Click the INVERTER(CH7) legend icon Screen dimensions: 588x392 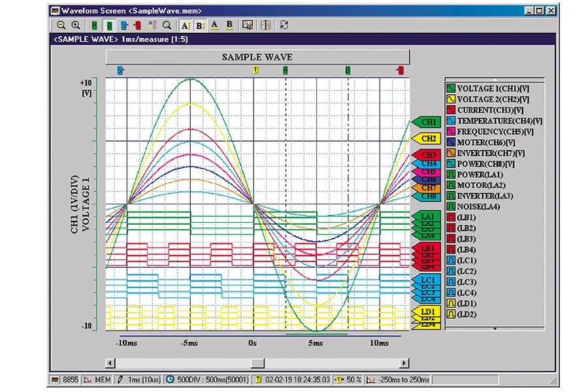click(x=451, y=153)
